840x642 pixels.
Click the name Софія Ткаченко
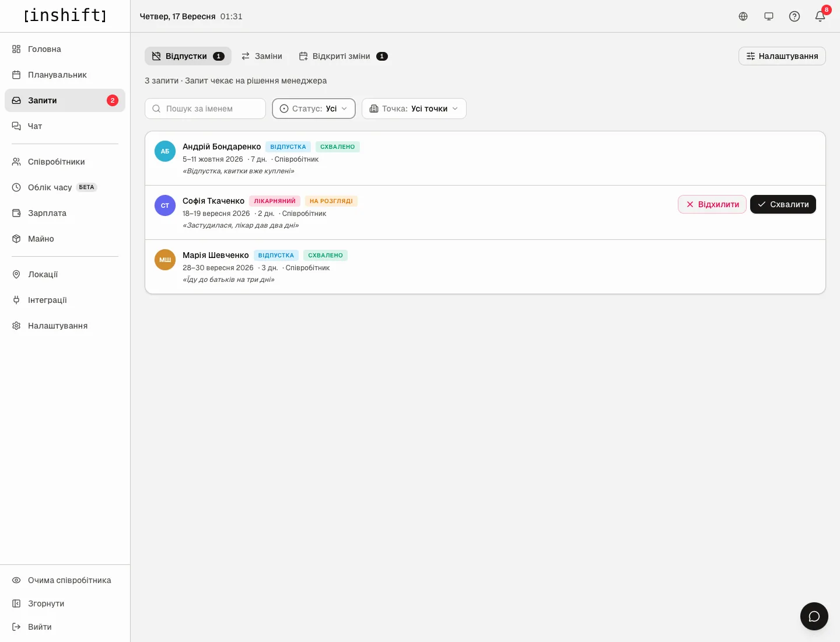(x=213, y=201)
